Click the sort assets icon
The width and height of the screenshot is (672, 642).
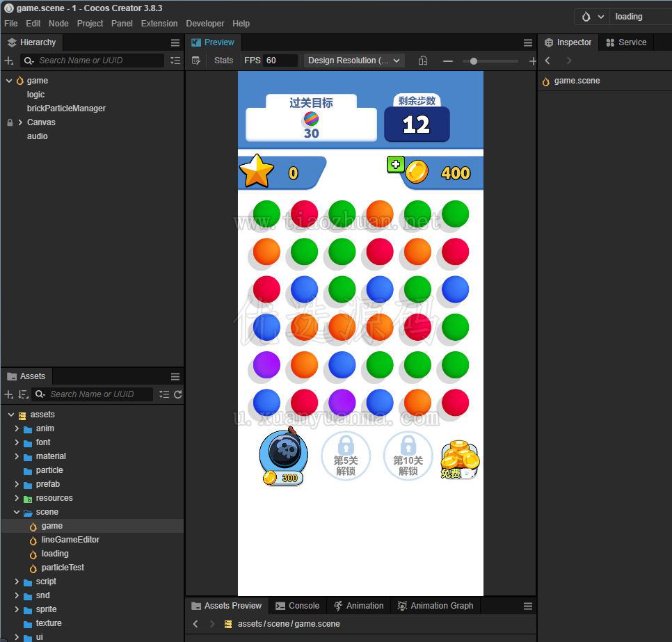[x=24, y=394]
